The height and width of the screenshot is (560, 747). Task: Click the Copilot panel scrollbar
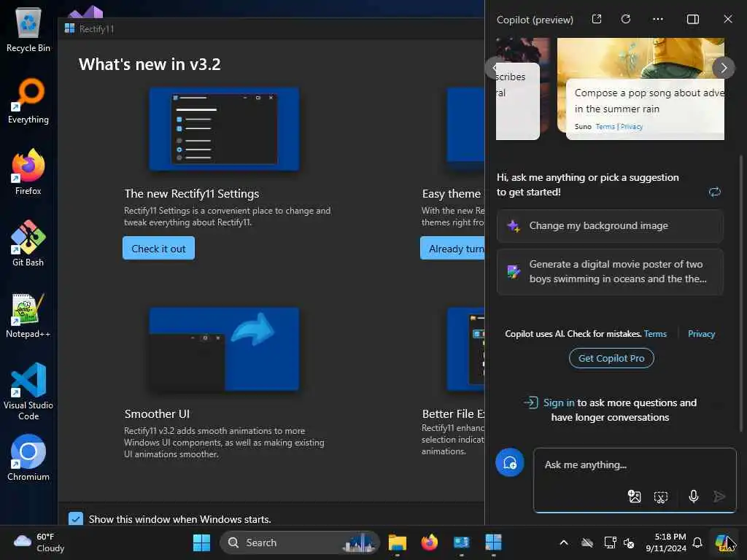click(740, 293)
